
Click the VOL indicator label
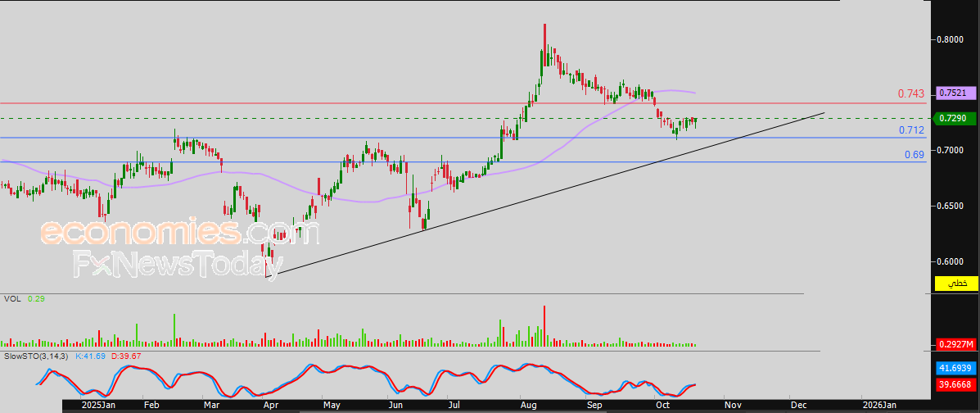11,299
